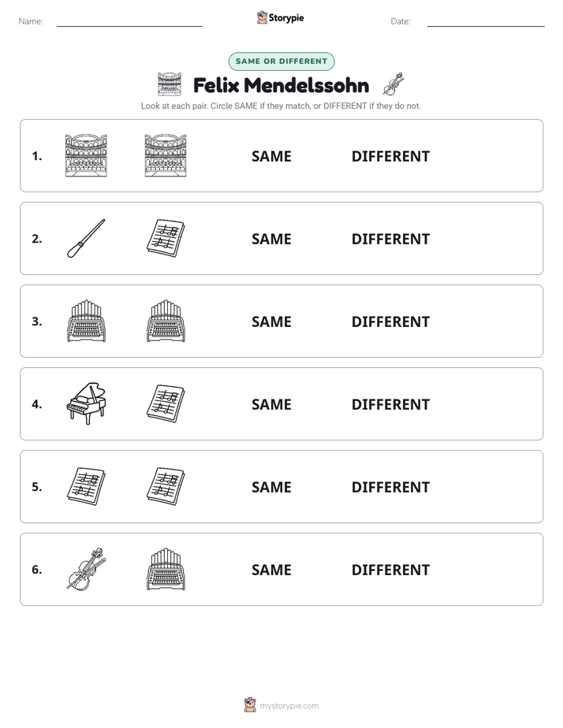Click the Name line field
Viewport: 563px width, 728px height.
click(129, 21)
